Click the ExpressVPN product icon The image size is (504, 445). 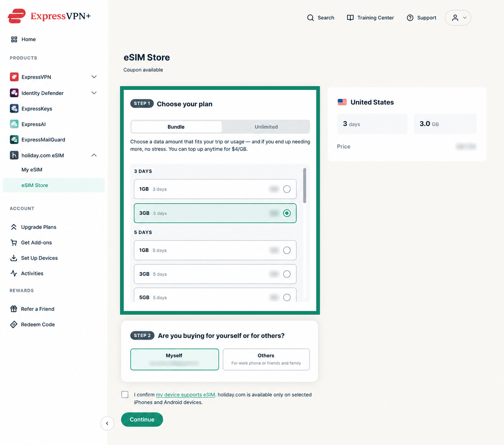pos(14,77)
